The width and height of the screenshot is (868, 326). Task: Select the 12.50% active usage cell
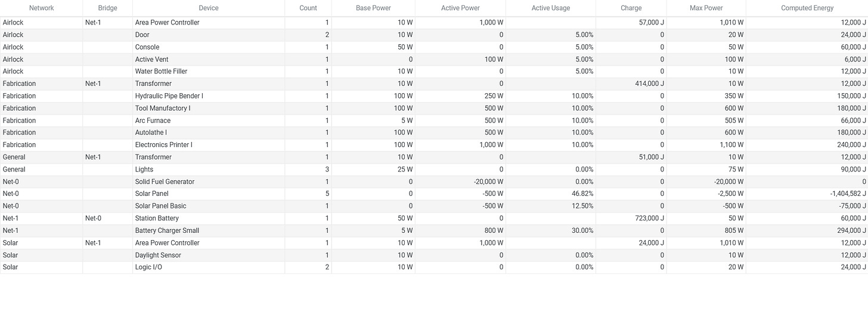[551, 207]
